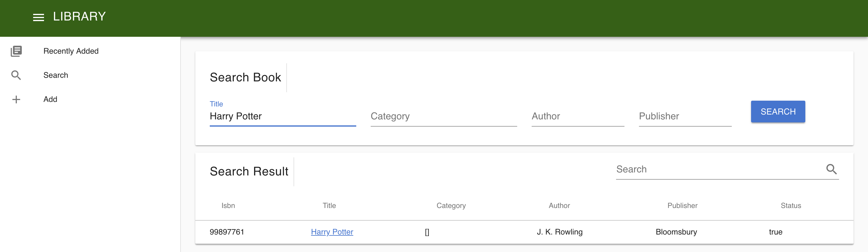This screenshot has width=868, height=252.
Task: Click the Recently Added list icon
Action: [16, 51]
